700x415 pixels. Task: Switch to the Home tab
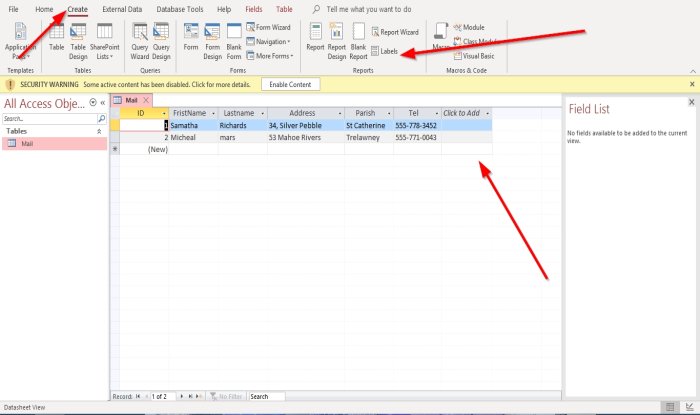44,9
